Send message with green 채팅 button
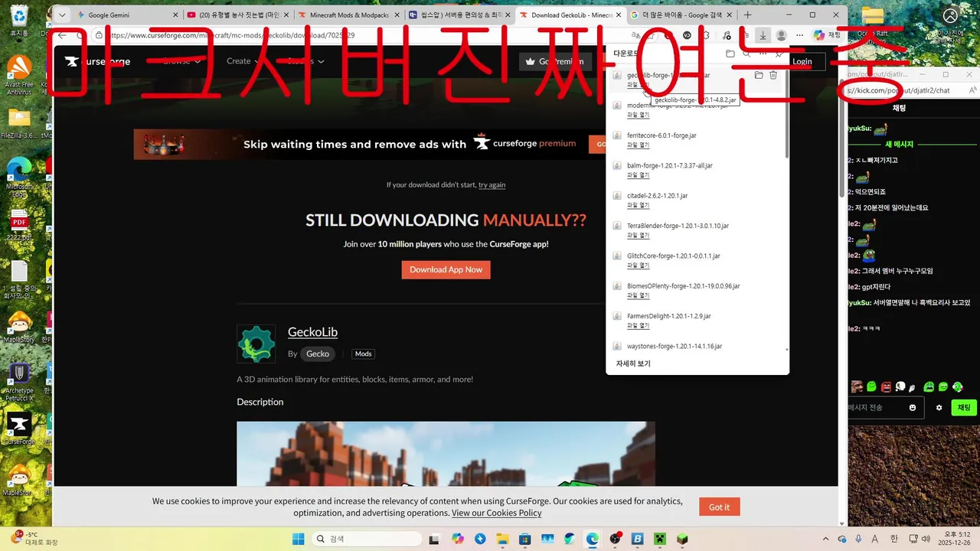 coord(963,408)
